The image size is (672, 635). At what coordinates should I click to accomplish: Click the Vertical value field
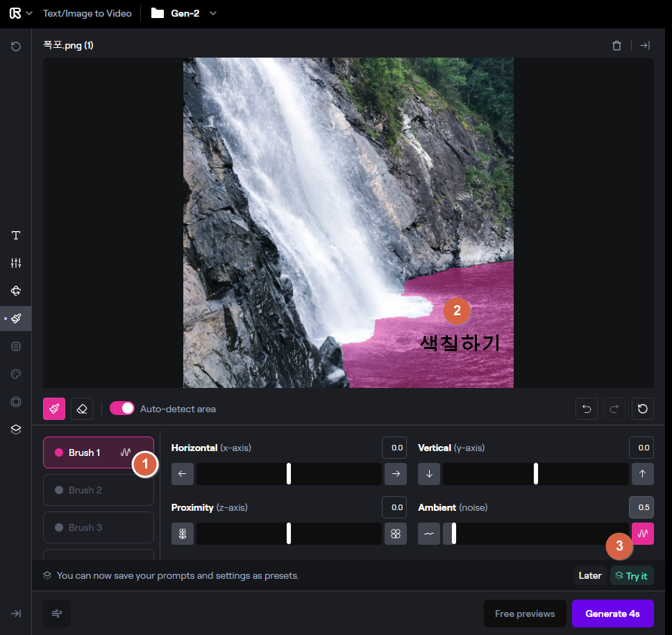641,448
